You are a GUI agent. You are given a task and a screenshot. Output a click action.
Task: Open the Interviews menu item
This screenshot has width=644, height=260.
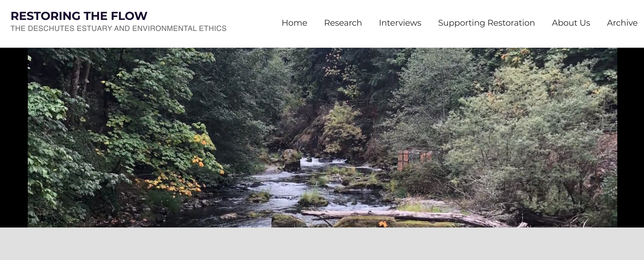coord(400,23)
